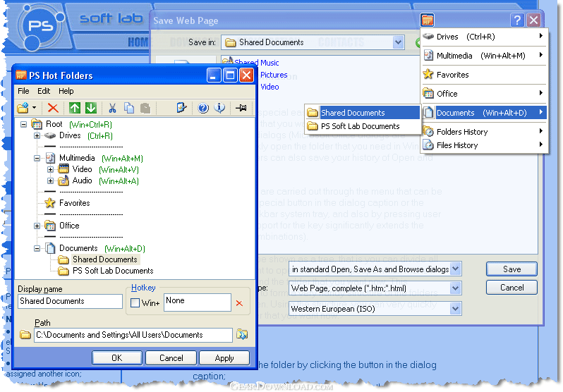
Task: Click the paste icon in toolbar
Action: click(145, 108)
